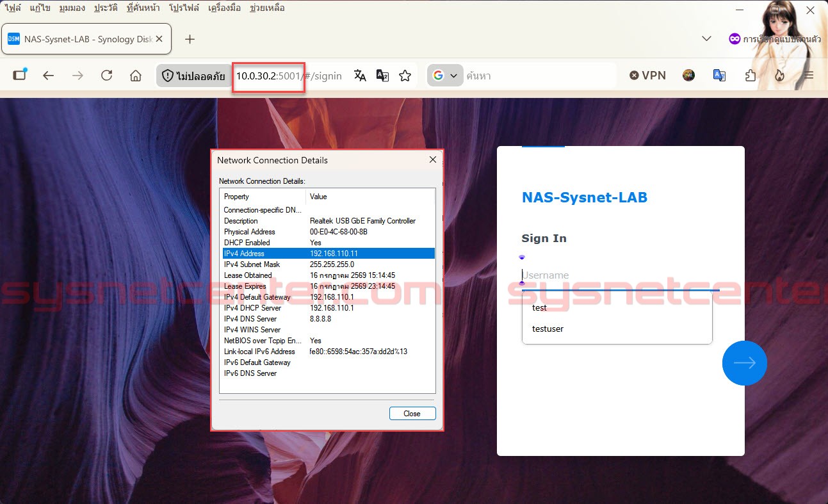The image size is (828, 504).
Task: Minimize the browser window
Action: click(740, 10)
